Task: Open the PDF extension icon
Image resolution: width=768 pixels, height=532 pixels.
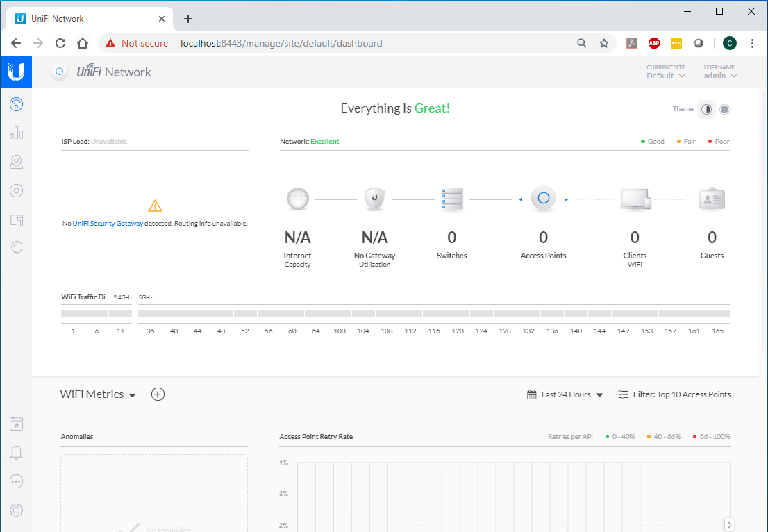Action: click(631, 43)
